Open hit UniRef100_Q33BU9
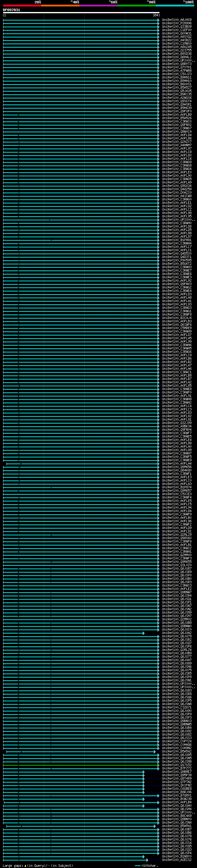The height and width of the screenshot is (868, 197). [177, 26]
